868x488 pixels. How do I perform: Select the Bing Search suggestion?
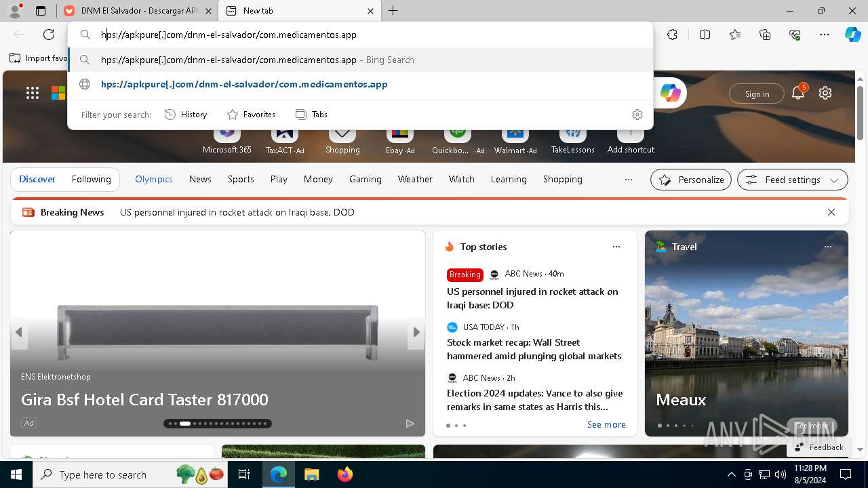coord(360,60)
